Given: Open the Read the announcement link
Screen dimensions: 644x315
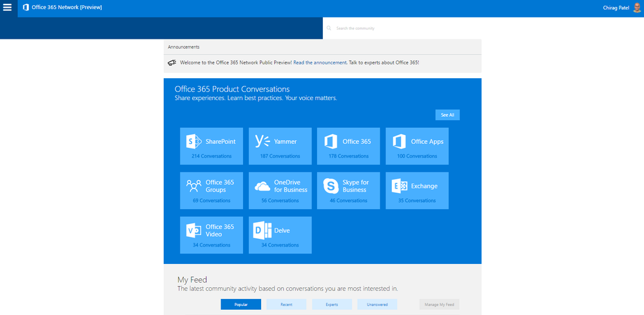Looking at the screenshot, I should pos(320,63).
